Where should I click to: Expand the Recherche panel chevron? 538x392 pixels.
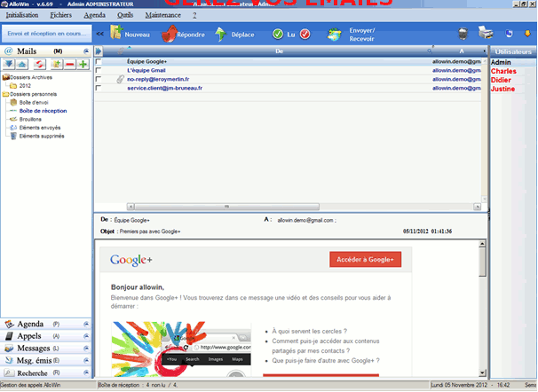pyautogui.click(x=86, y=372)
